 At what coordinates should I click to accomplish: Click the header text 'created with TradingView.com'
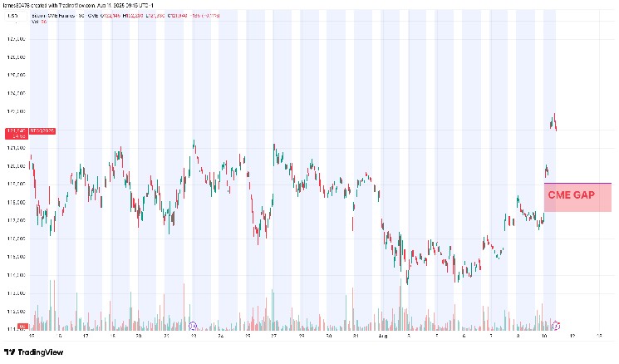tap(63, 6)
